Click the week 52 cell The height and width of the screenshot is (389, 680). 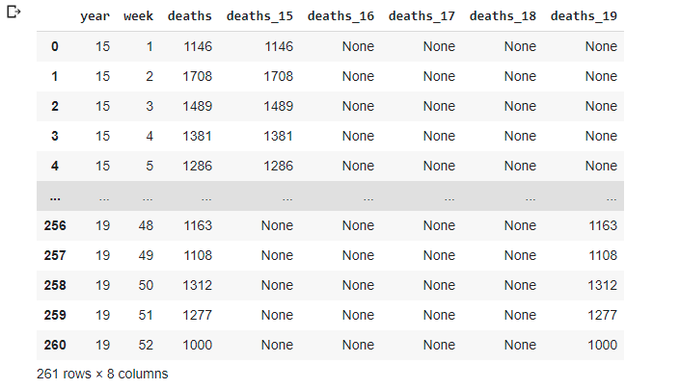146,345
